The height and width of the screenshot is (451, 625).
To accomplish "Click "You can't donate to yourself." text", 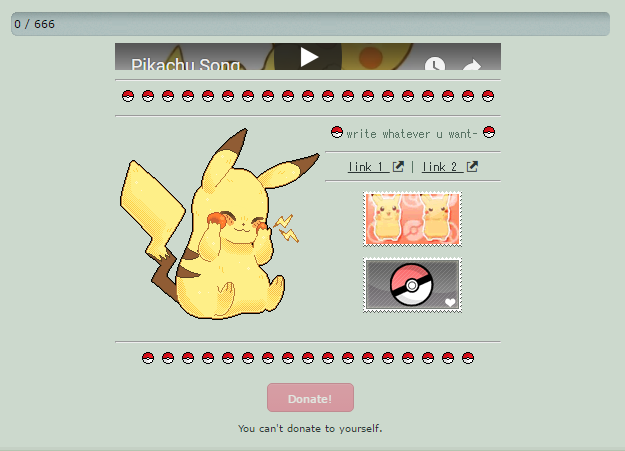I will click(x=310, y=429).
